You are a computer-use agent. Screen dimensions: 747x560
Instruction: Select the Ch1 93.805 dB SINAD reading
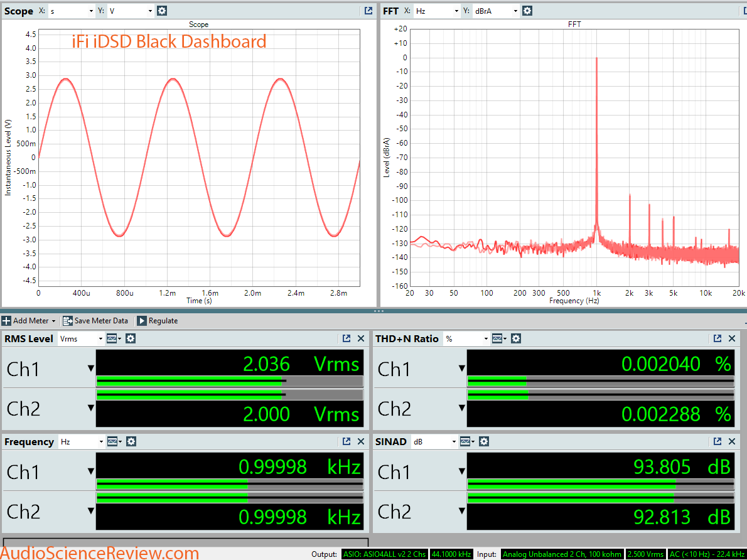(x=682, y=467)
